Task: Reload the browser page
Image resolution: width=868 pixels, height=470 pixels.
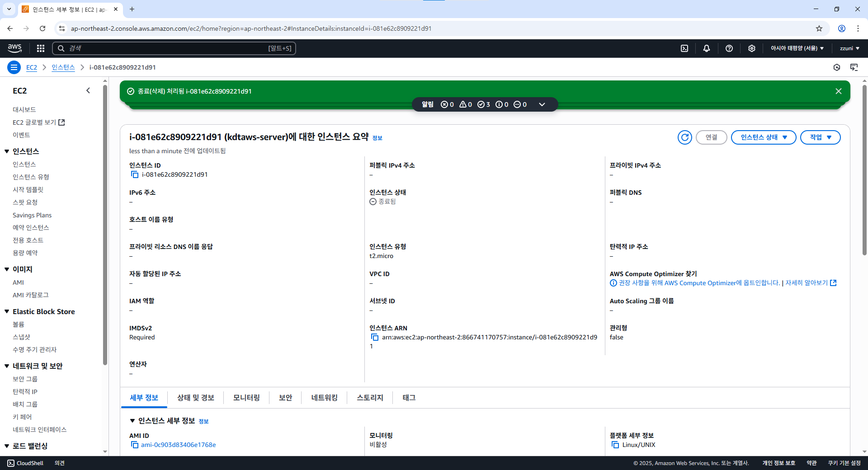Action: tap(42, 28)
